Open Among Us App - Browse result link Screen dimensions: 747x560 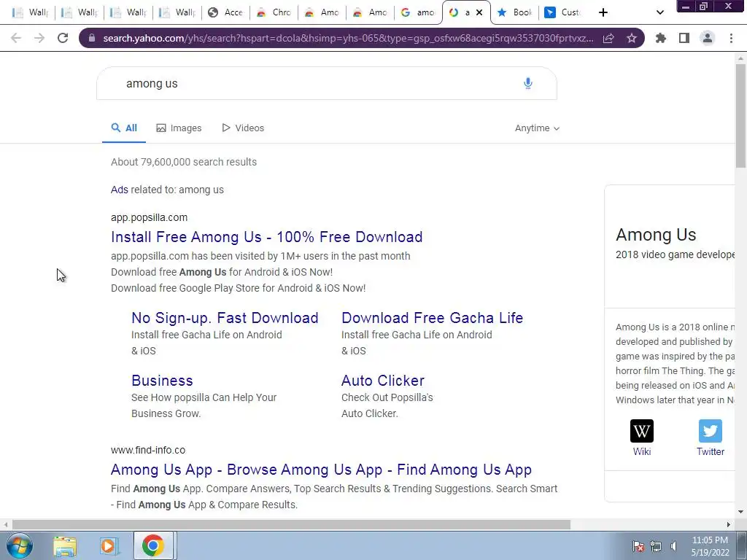321,470
